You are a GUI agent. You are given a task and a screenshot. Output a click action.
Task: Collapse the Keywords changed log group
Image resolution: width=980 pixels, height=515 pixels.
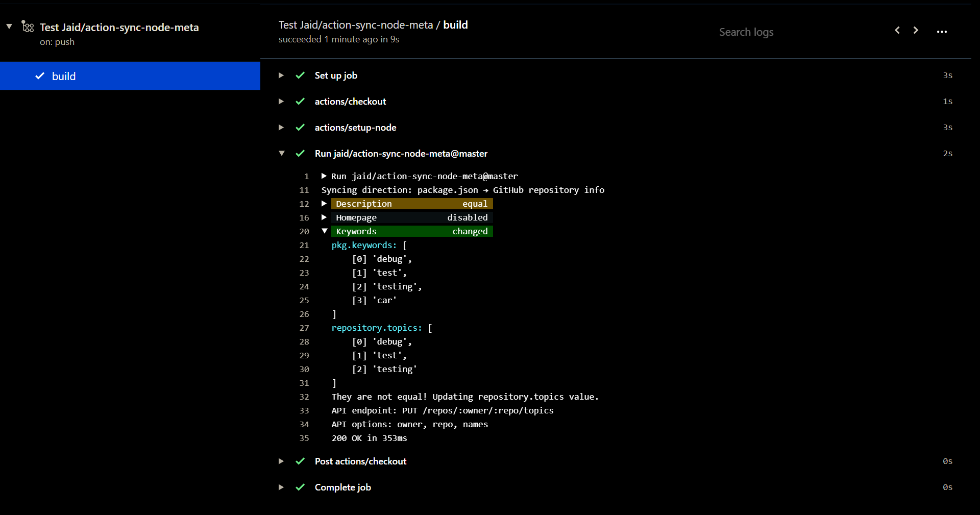324,231
